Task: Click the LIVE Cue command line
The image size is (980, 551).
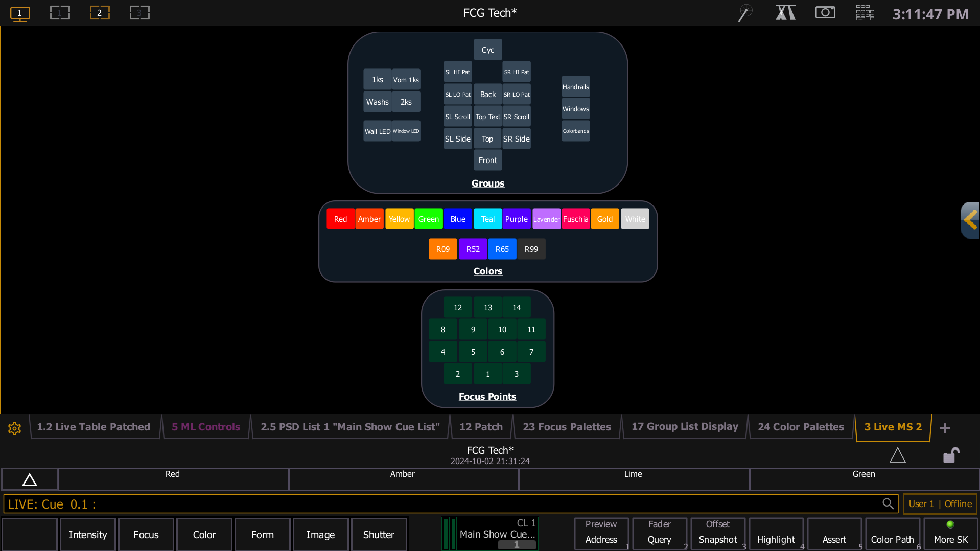Action: click(439, 504)
